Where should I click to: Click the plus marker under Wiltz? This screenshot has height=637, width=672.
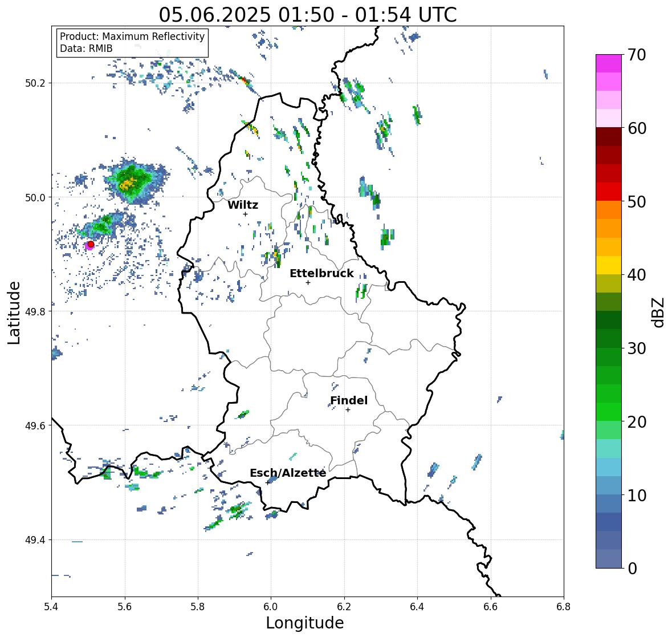(245, 214)
